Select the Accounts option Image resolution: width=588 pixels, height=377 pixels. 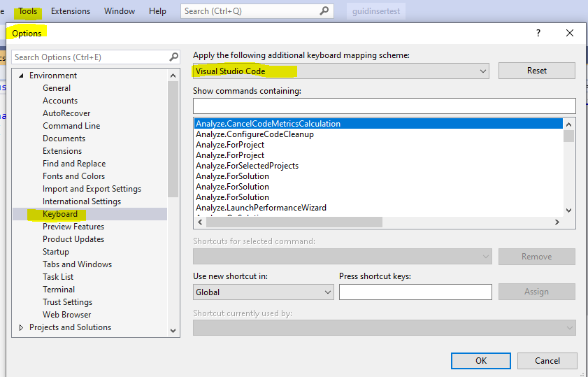[x=60, y=101]
